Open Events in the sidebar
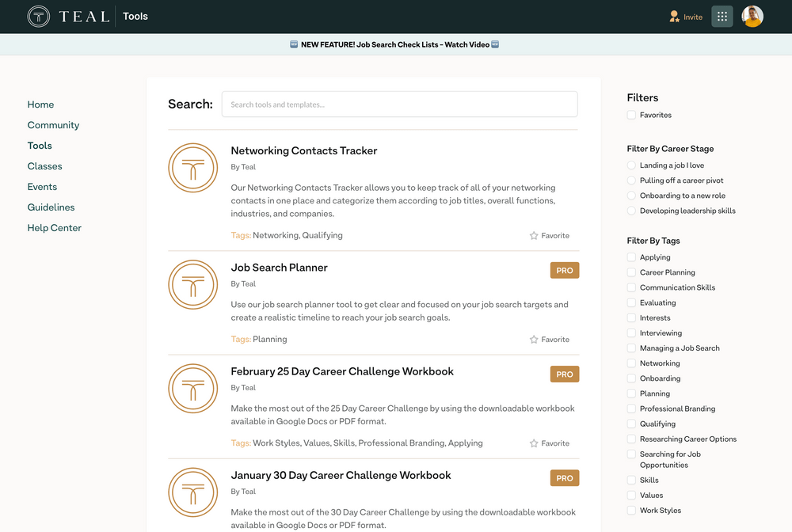The height and width of the screenshot is (532, 792). tap(42, 187)
